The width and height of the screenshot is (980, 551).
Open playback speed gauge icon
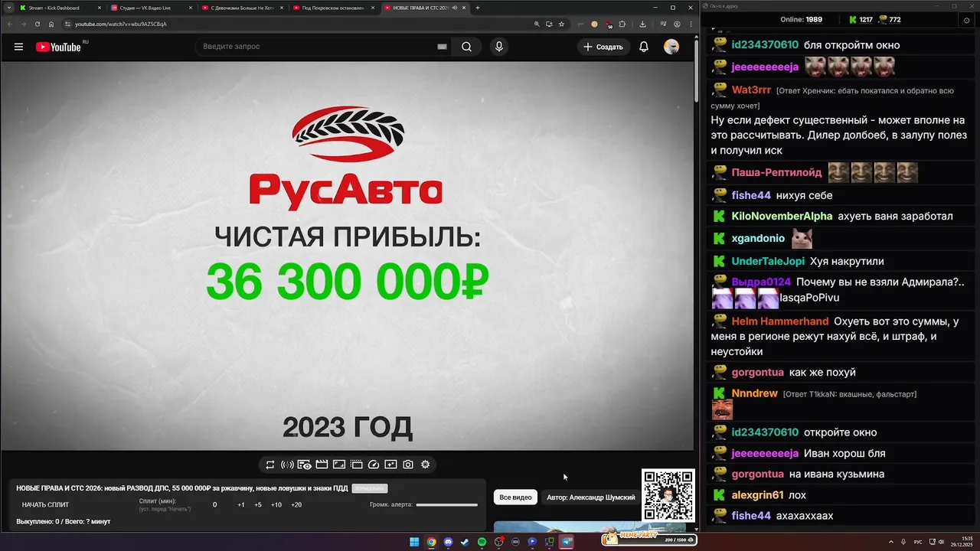[374, 465]
